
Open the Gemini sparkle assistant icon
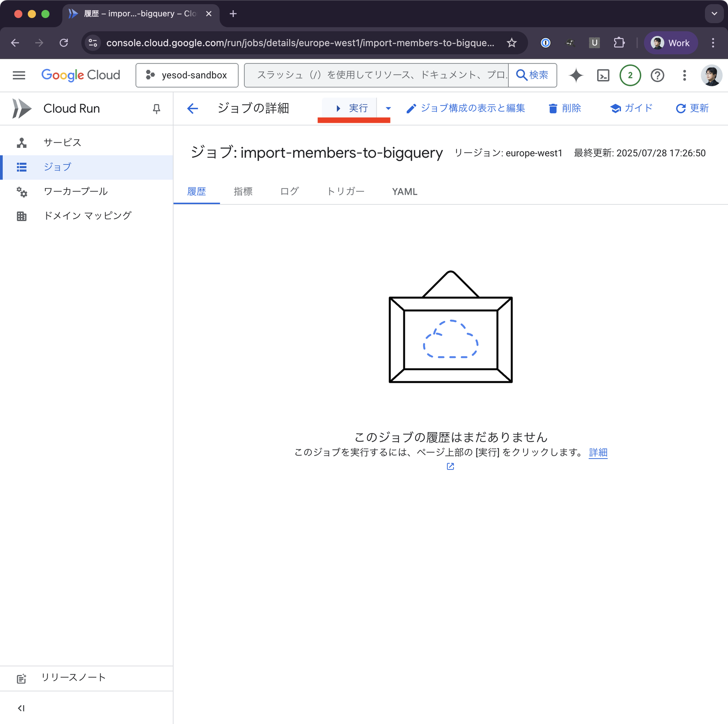coord(576,75)
